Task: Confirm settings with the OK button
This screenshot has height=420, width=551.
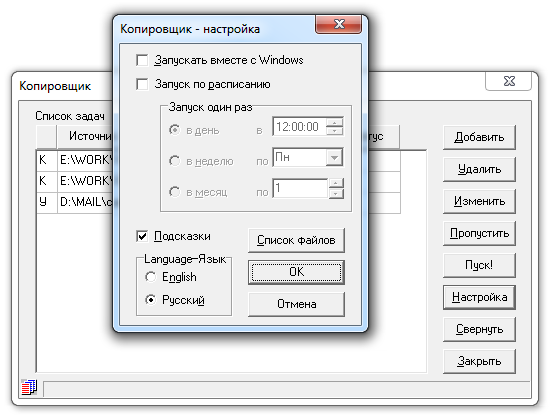Action: [x=296, y=272]
